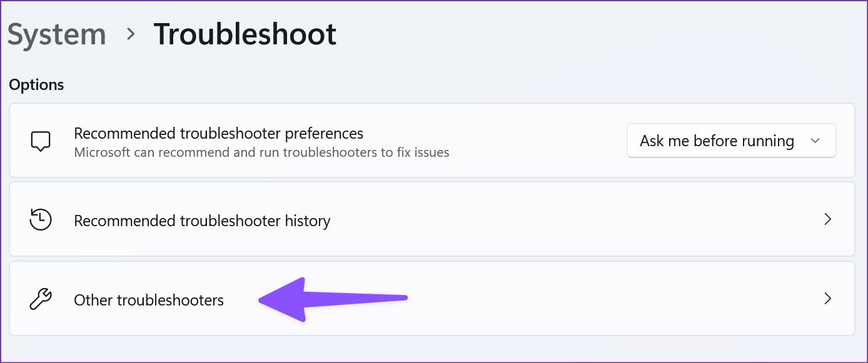Click the wrench icon beside Other troubleshooters
The height and width of the screenshot is (363, 868).
[x=41, y=300]
